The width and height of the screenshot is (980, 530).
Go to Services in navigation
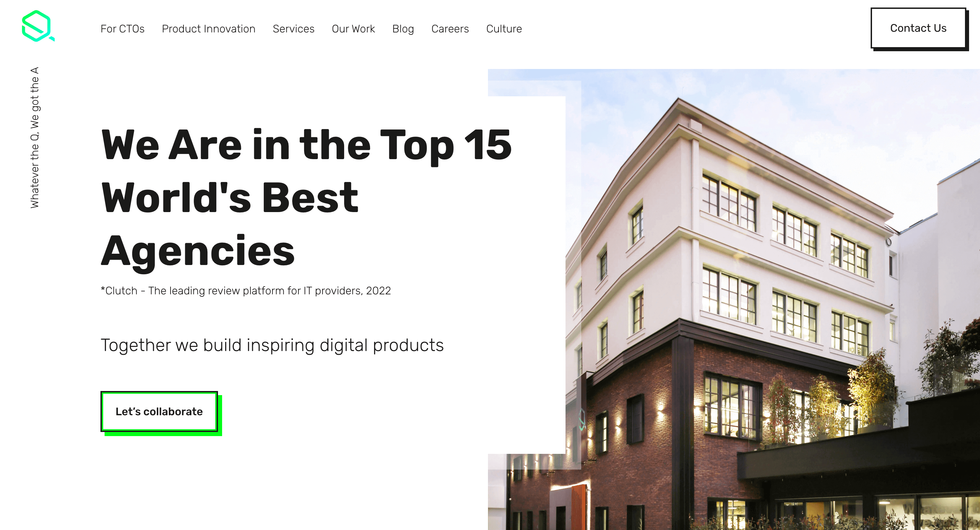[x=293, y=29]
